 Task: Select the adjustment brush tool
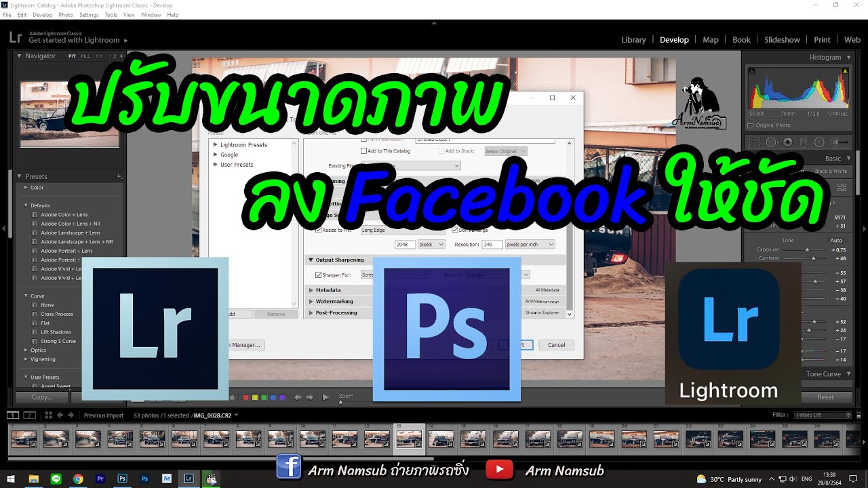coord(840,142)
